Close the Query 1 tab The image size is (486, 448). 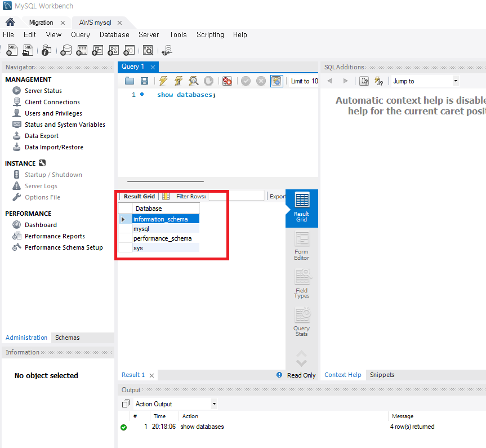pos(153,67)
